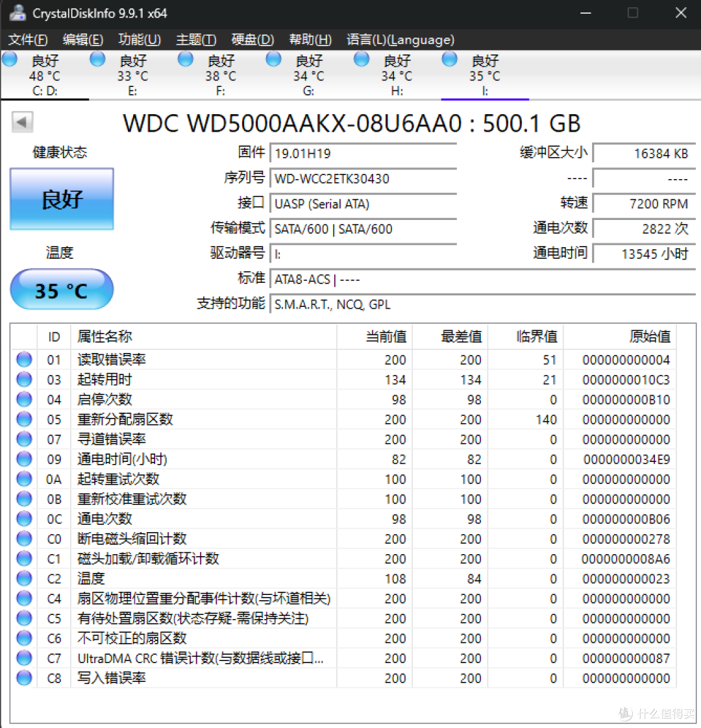
Task: Click the transfer mode field SATA/600
Action: [x=363, y=229]
